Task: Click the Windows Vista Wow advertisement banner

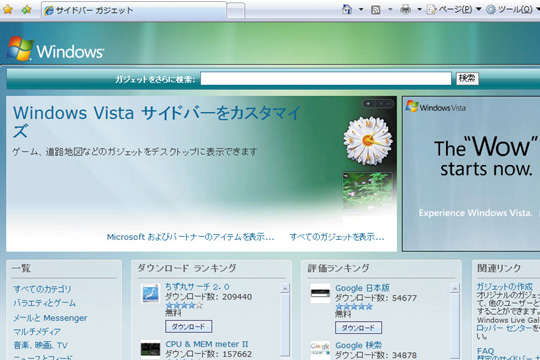Action: coord(471,174)
